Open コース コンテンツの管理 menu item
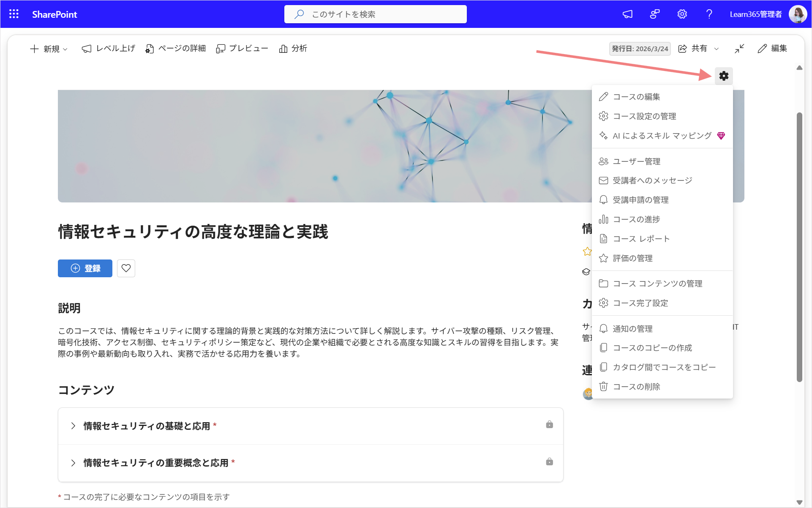 (x=662, y=284)
